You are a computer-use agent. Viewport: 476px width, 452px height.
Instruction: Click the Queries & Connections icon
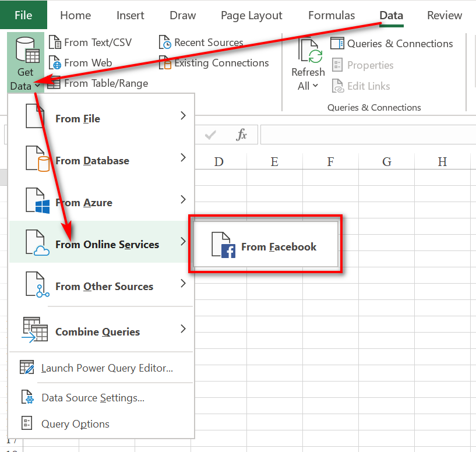pos(337,43)
